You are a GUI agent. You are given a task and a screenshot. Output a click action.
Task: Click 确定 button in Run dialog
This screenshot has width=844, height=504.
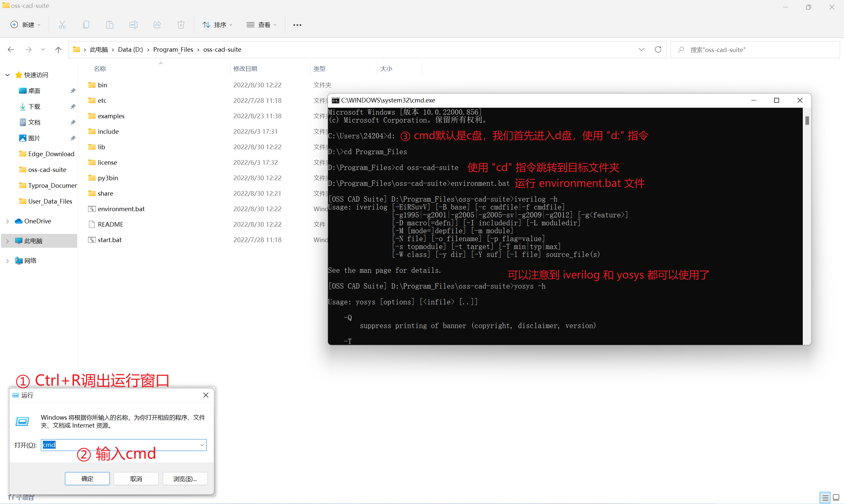coord(87,478)
